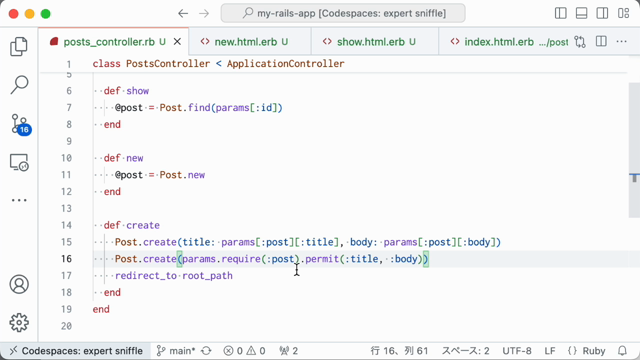Open more editor actions menu
640x360 pixels.
pos(621,41)
